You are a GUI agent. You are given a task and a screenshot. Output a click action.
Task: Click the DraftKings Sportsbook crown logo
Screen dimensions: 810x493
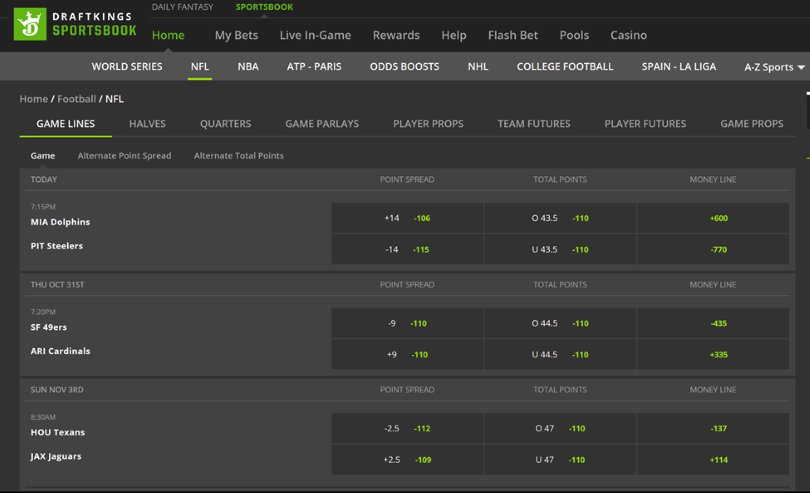30,24
